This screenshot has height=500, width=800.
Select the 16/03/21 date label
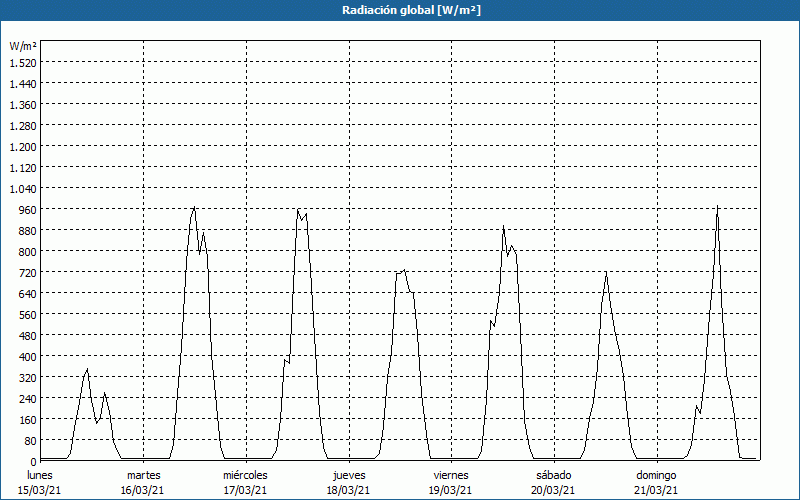[x=142, y=490]
